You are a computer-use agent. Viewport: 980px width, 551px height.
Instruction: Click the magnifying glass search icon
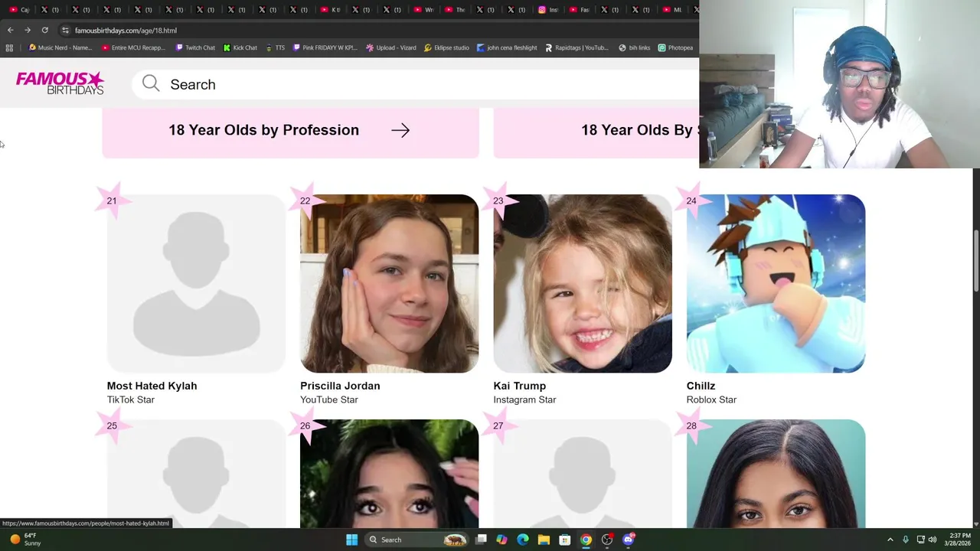coord(151,84)
